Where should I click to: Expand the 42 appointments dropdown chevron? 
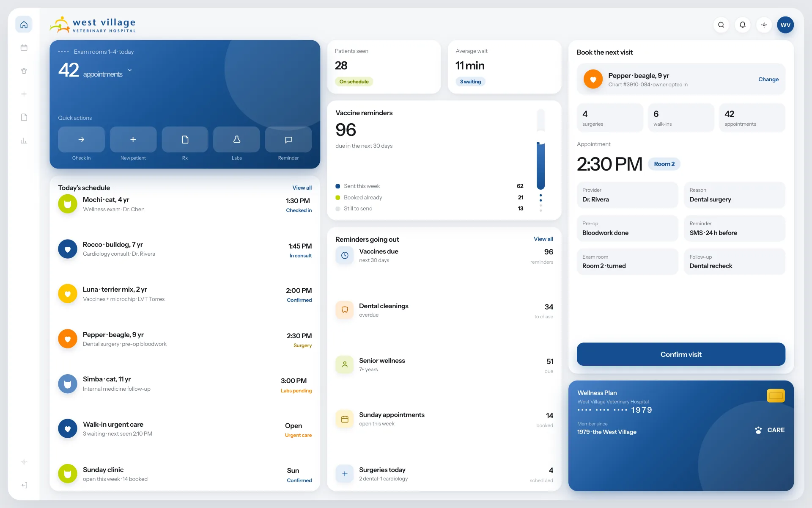point(130,70)
